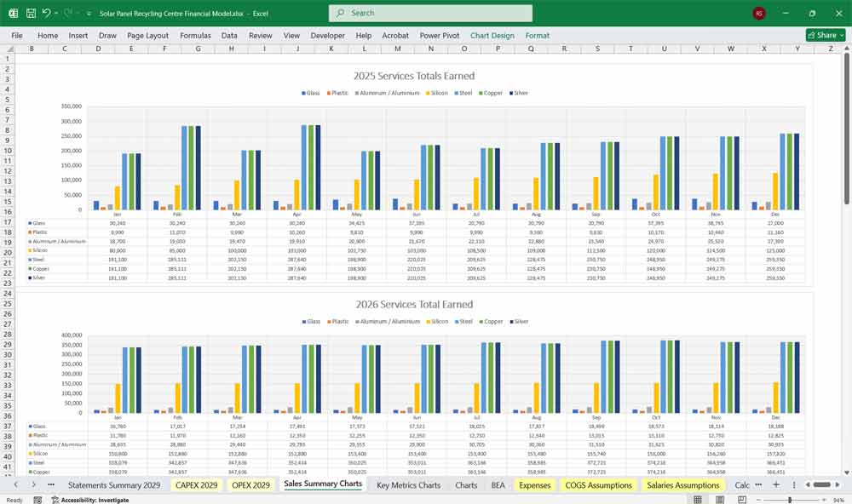852x504 pixels.
Task: Add a new sheet with plus icon
Action: tap(775, 484)
